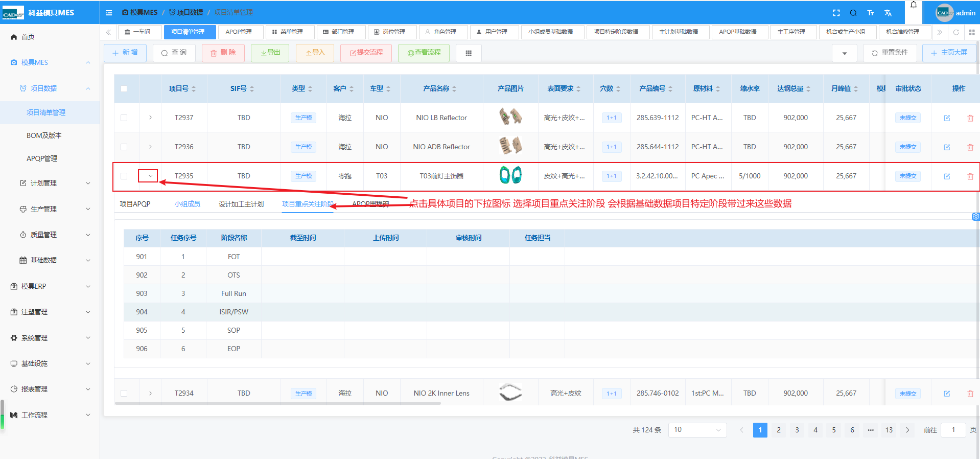The image size is (980, 459).
Task: Open the 设计加工主计划 sub-tab
Action: pyautogui.click(x=241, y=204)
